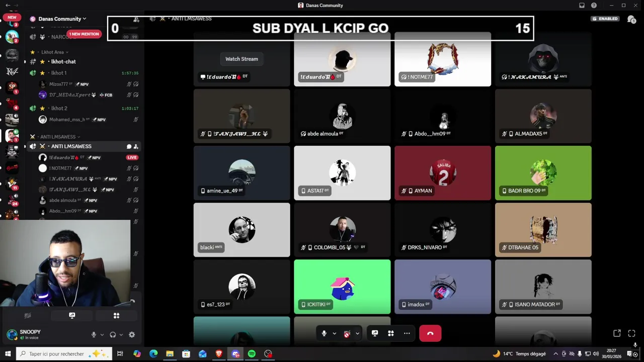644x362 pixels.
Task: Open activities icon in voice panel
Action: (x=116, y=316)
